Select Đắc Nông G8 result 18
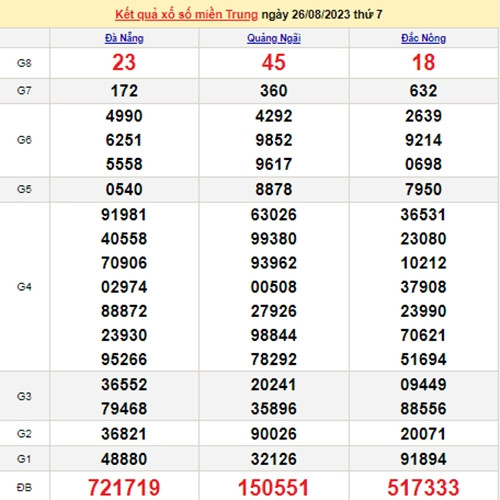The height and width of the screenshot is (500, 500). (423, 63)
